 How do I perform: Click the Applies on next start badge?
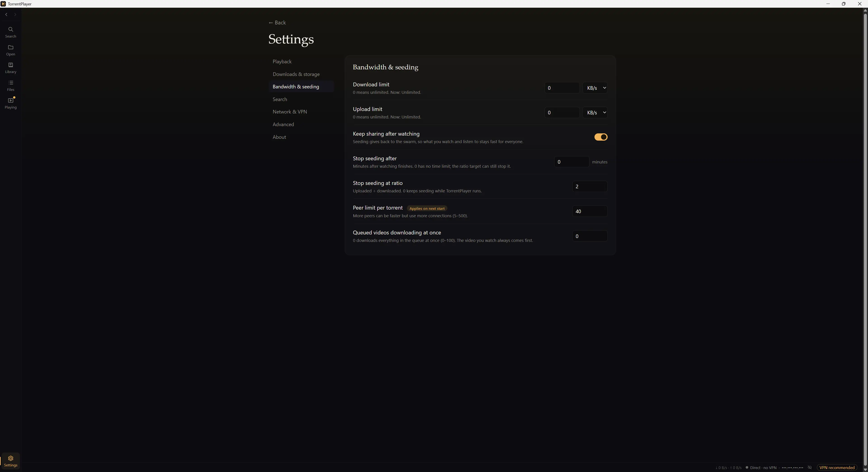427,209
